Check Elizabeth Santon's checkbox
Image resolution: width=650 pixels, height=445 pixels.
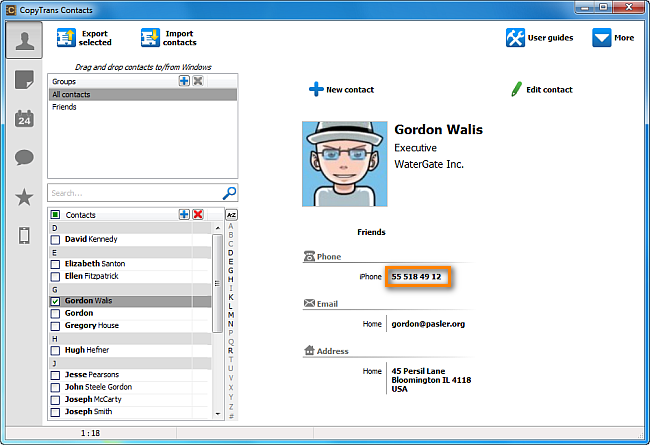click(x=55, y=264)
